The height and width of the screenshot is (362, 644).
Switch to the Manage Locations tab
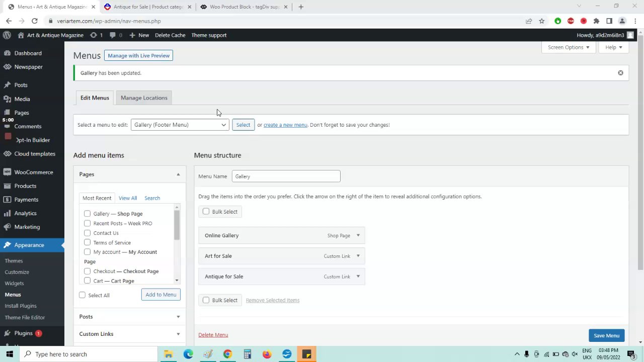coord(144,98)
